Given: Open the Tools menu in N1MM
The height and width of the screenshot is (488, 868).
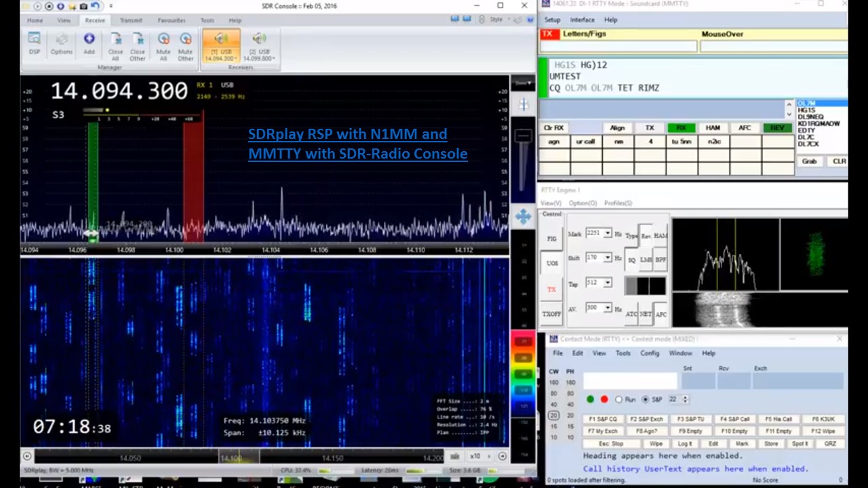Looking at the screenshot, I should (623, 353).
